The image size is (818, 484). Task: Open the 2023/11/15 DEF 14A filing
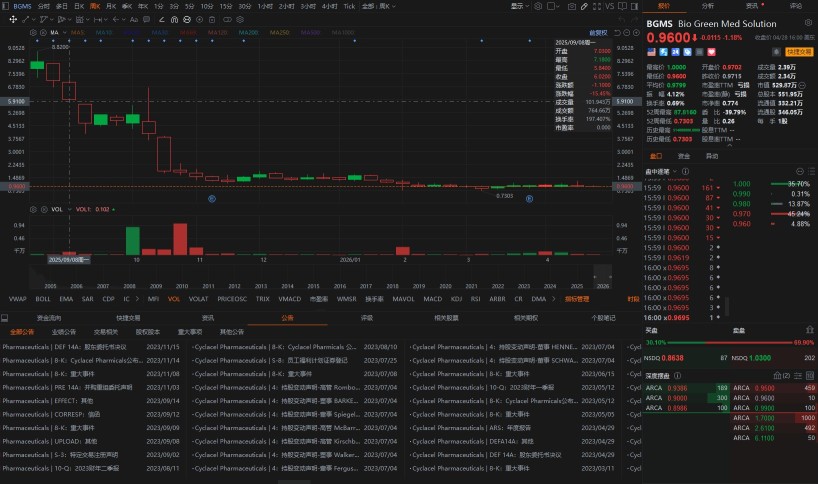pyautogui.click(x=91, y=347)
